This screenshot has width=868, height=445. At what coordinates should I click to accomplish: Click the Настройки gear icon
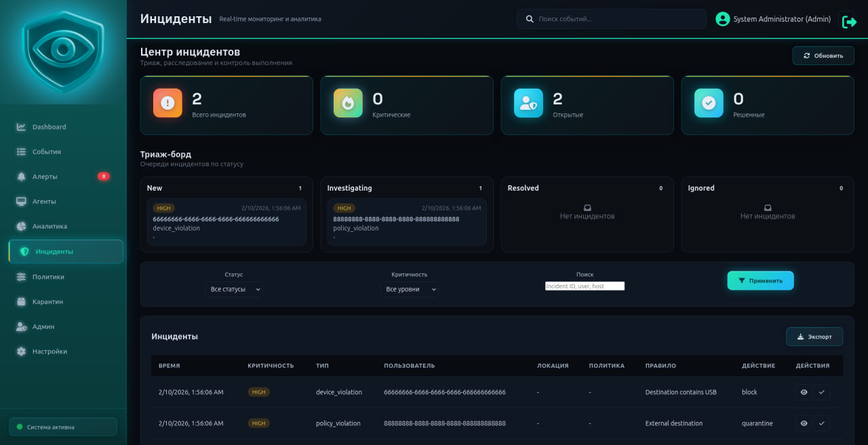point(21,351)
